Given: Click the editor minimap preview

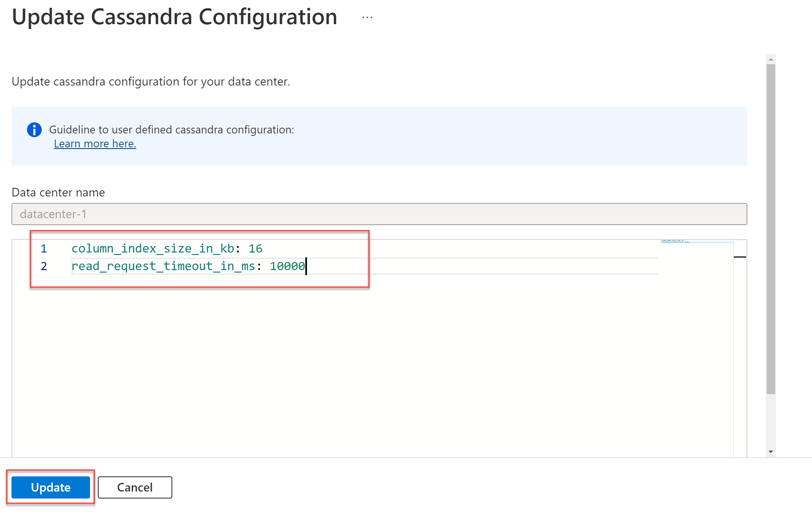Looking at the screenshot, I should tap(696, 242).
